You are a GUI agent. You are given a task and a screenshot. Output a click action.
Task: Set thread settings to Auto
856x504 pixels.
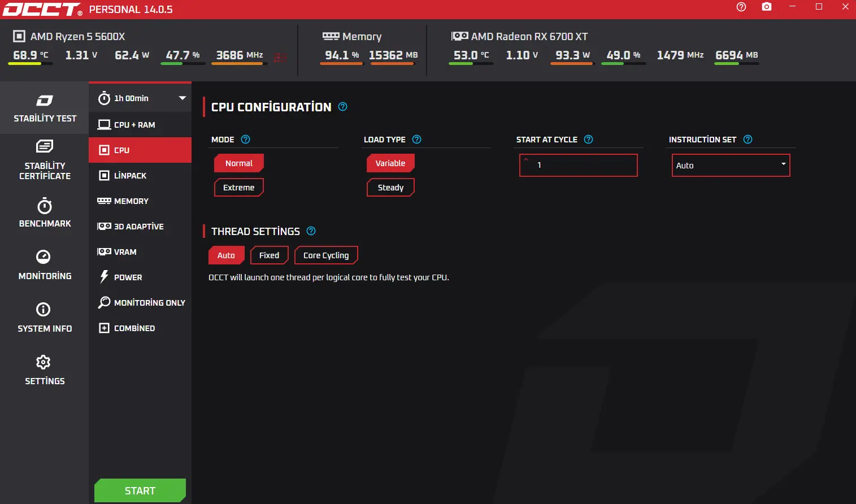[226, 255]
